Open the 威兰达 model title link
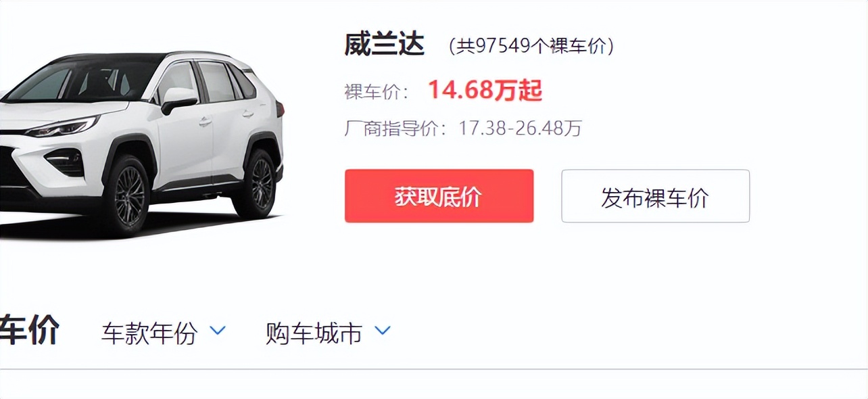The image size is (868, 399). pyautogui.click(x=385, y=45)
